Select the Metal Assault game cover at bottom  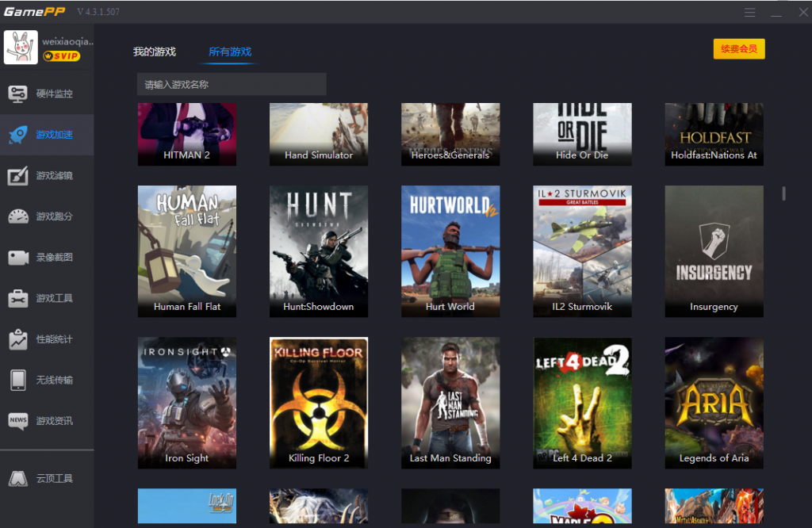pos(714,506)
